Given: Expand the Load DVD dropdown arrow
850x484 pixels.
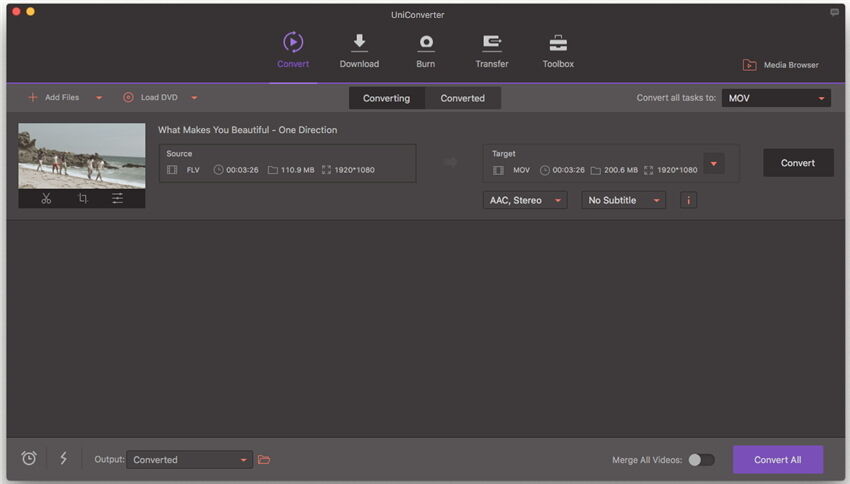Looking at the screenshot, I should click(194, 98).
